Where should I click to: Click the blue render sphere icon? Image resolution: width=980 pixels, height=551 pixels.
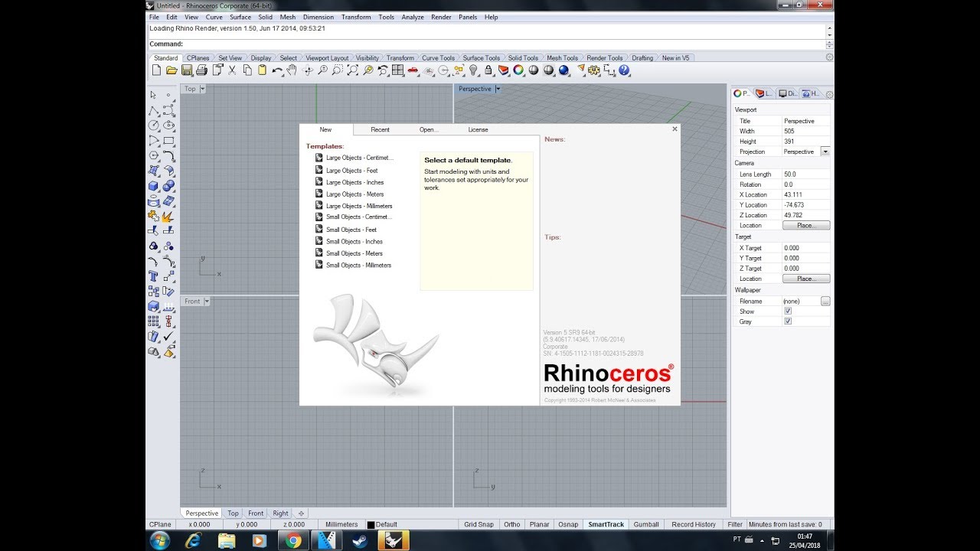point(564,70)
